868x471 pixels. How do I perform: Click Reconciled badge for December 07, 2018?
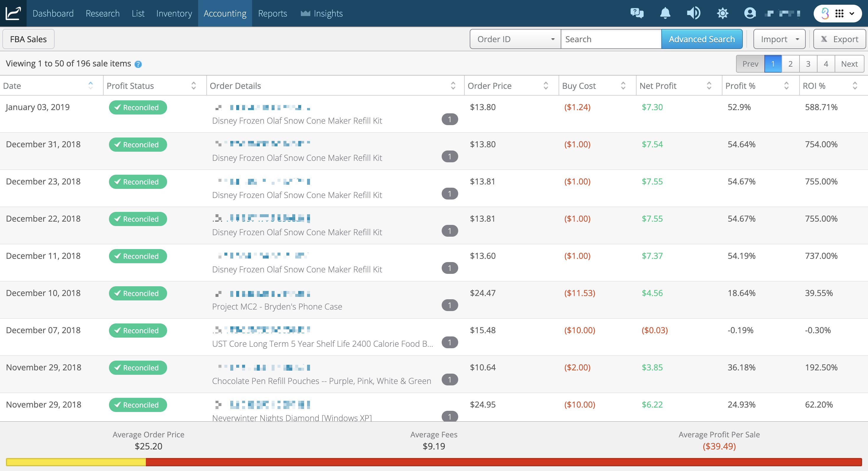[x=138, y=331]
